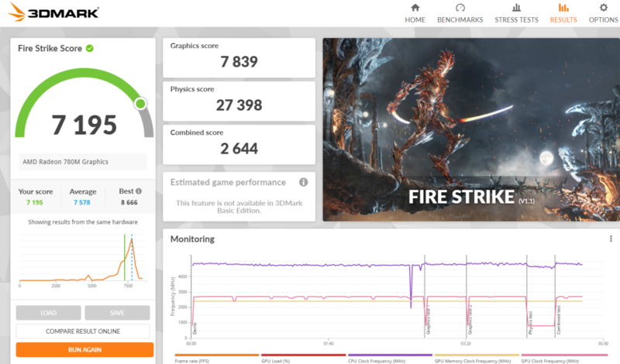
Task: Open the Monitoring panel three-dot menu
Action: coord(611,240)
